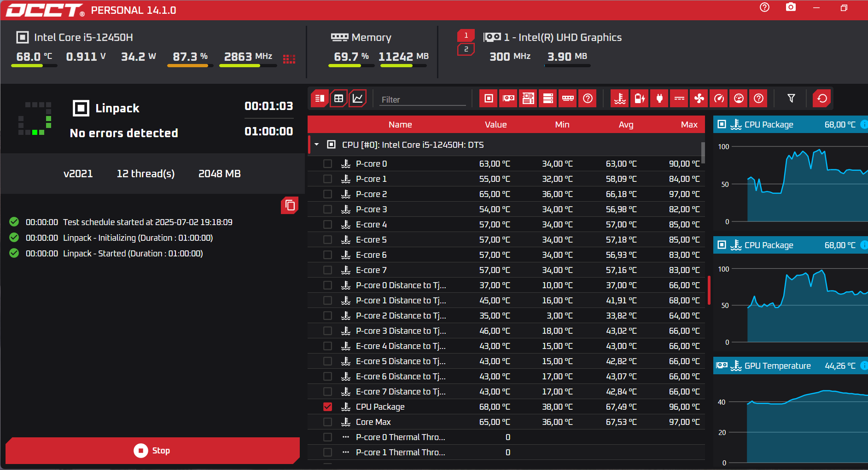Select GPU number 1 tab
The width and height of the screenshot is (868, 470).
pos(466,35)
